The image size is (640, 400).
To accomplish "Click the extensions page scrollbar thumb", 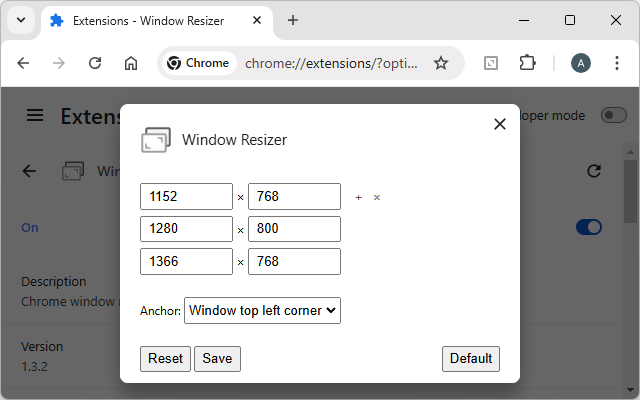I will 630,191.
